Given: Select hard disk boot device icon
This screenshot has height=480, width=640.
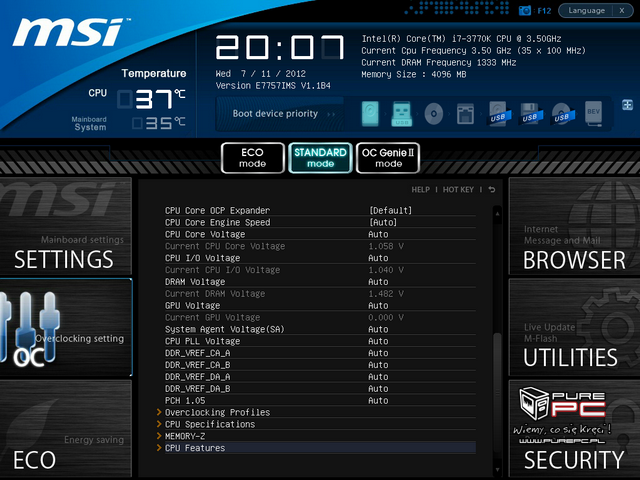Looking at the screenshot, I should coord(370,113).
